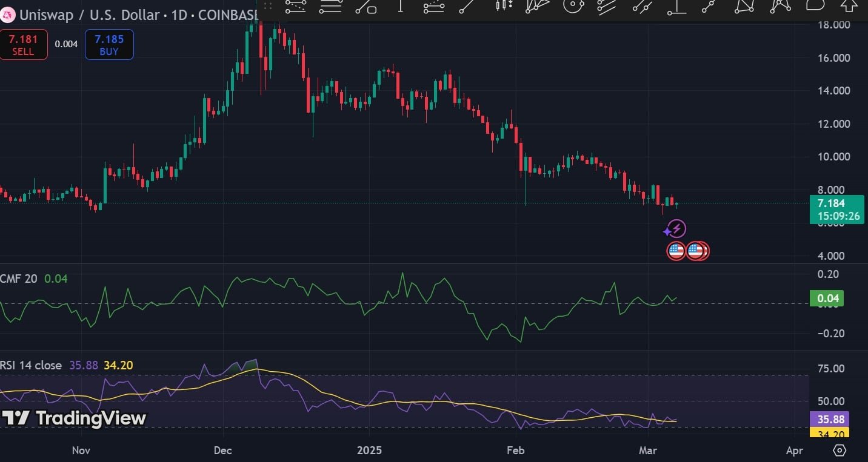Select the stacked horizontal lines tool icon

pyautogui.click(x=331, y=6)
